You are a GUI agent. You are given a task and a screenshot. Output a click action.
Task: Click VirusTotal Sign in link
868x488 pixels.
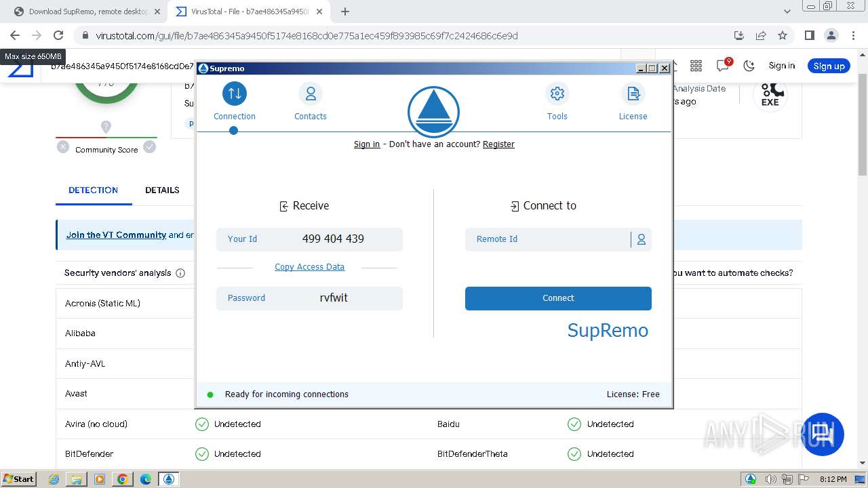pos(781,66)
